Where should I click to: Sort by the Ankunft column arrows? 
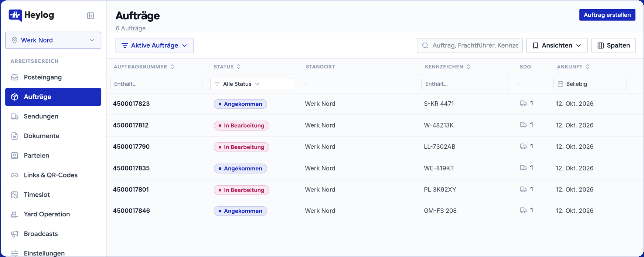click(x=587, y=67)
